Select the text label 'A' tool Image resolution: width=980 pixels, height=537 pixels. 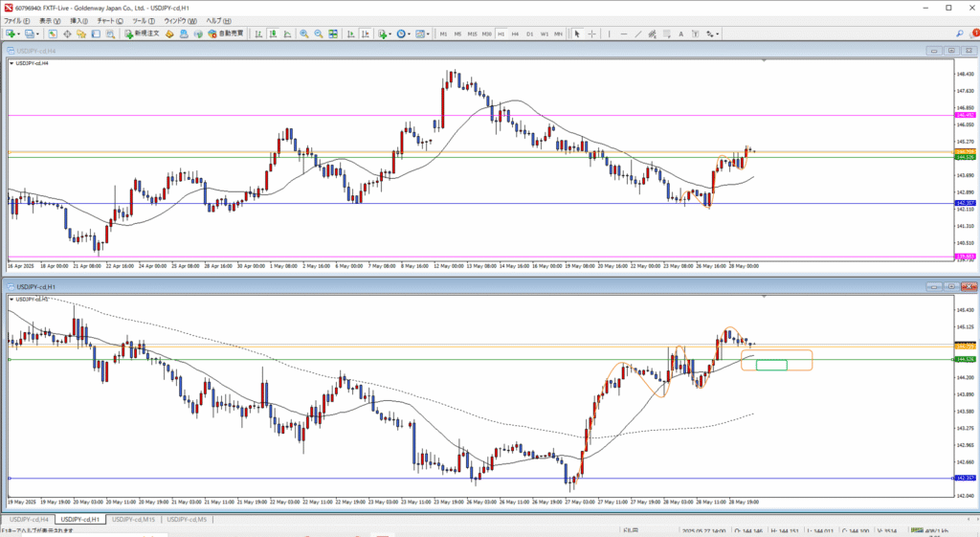[679, 34]
